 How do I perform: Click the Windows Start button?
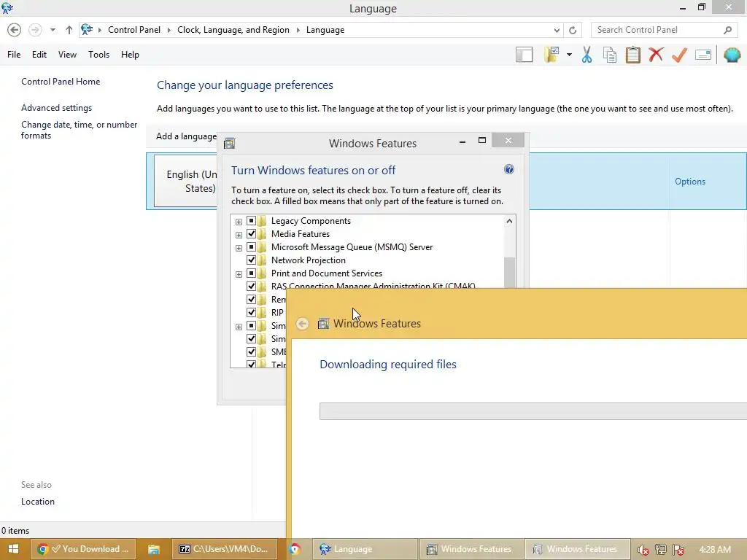tap(13, 549)
